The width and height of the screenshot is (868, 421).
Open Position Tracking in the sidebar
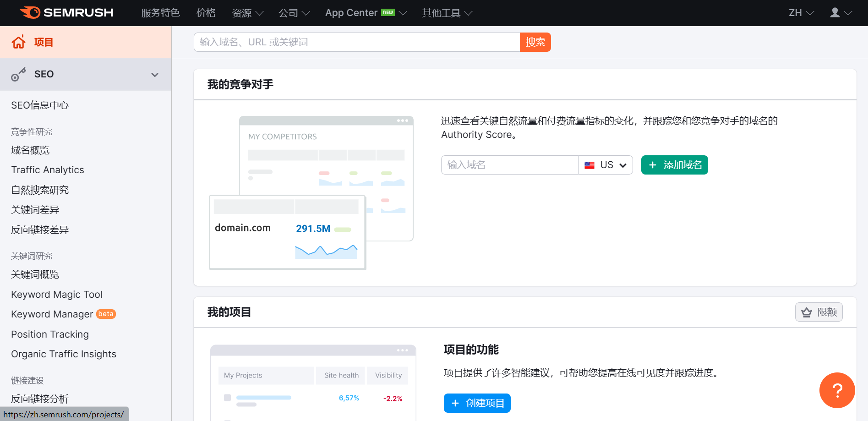pos(50,334)
